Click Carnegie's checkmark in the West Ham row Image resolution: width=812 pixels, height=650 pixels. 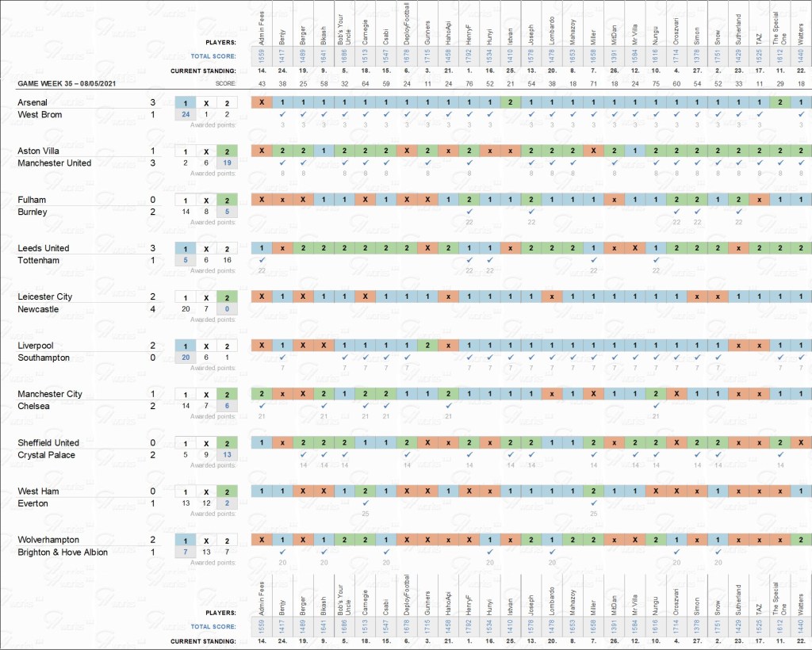365,503
